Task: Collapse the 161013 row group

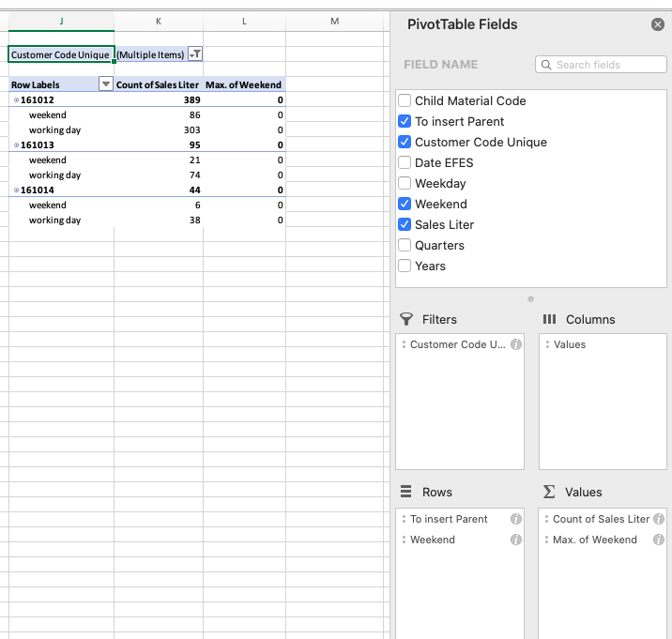Action: [16, 145]
